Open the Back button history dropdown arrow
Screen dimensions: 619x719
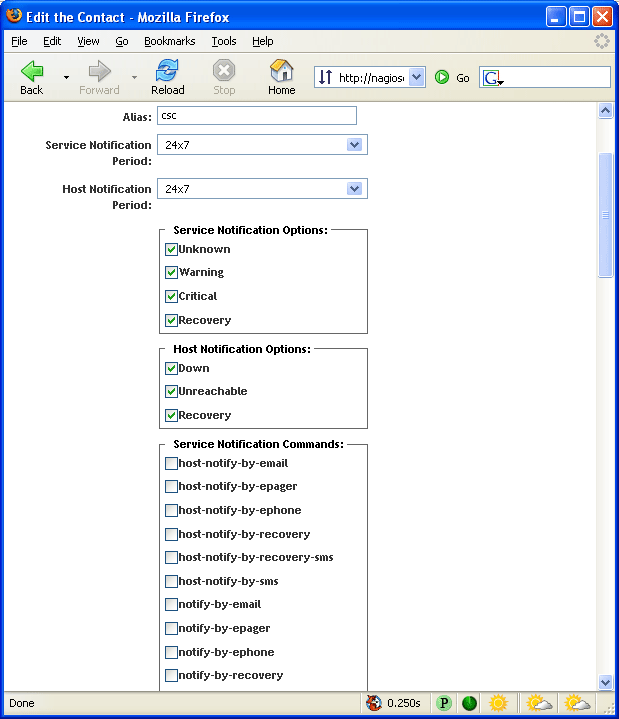pyautogui.click(x=66, y=77)
